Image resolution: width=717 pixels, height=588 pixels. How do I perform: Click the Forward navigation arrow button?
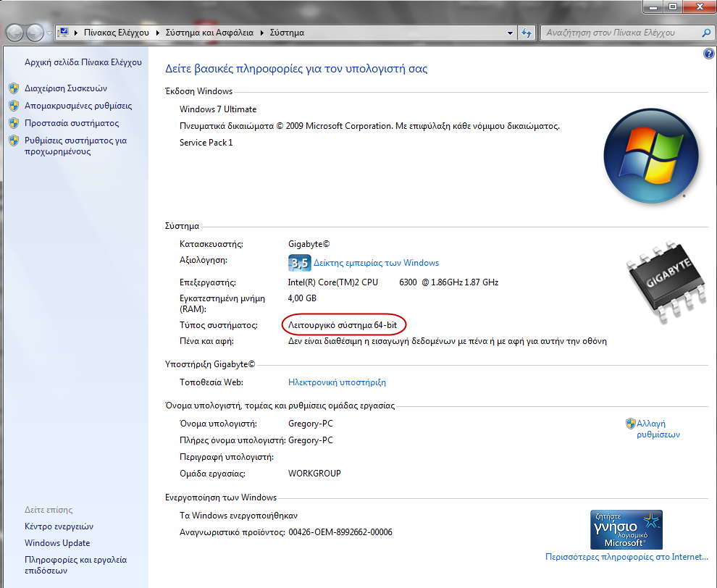point(35,33)
